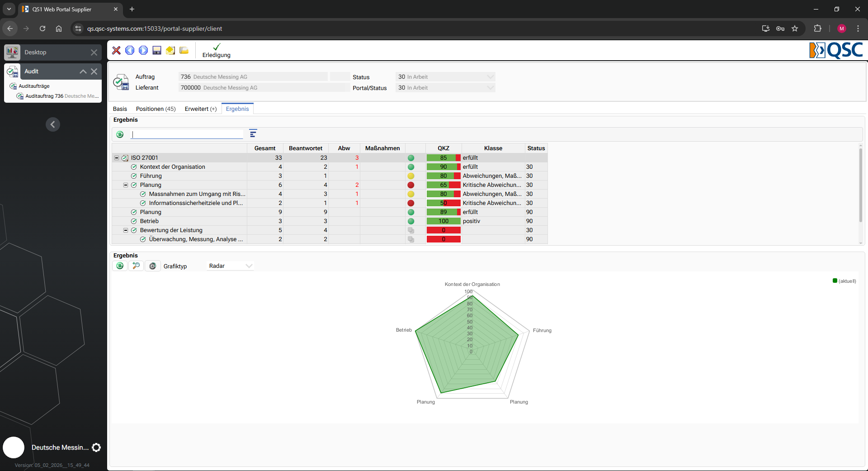Click the Ergebnis search input field
The image size is (868, 471).
[187, 134]
